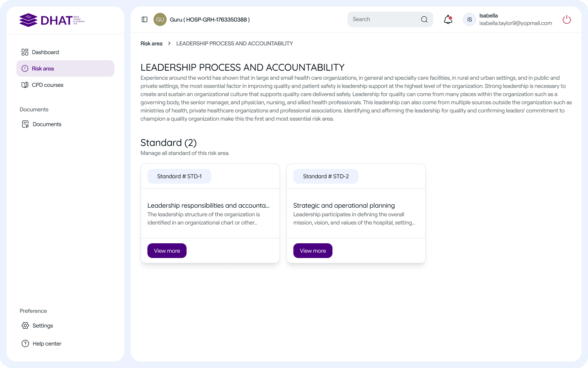Click the CPD courses book icon
Image resolution: width=588 pixels, height=368 pixels.
click(x=25, y=85)
